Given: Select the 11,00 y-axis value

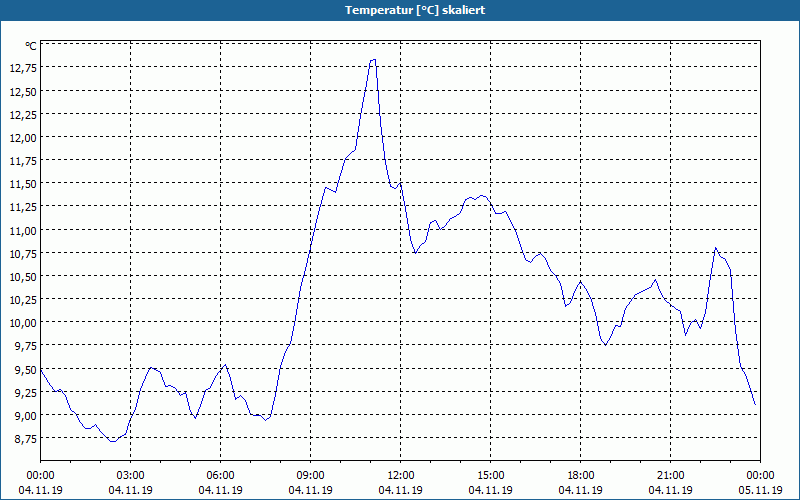Looking at the screenshot, I should (23, 230).
